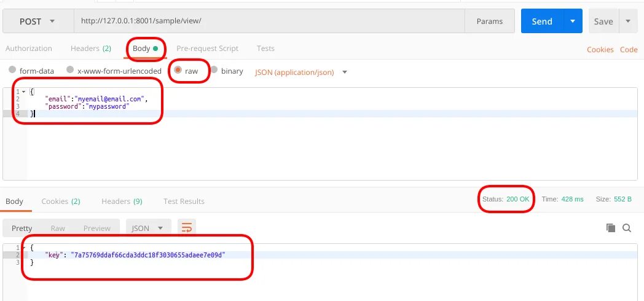This screenshot has height=301, width=644.
Task: Click the 200 OK status text
Action: (x=518, y=199)
